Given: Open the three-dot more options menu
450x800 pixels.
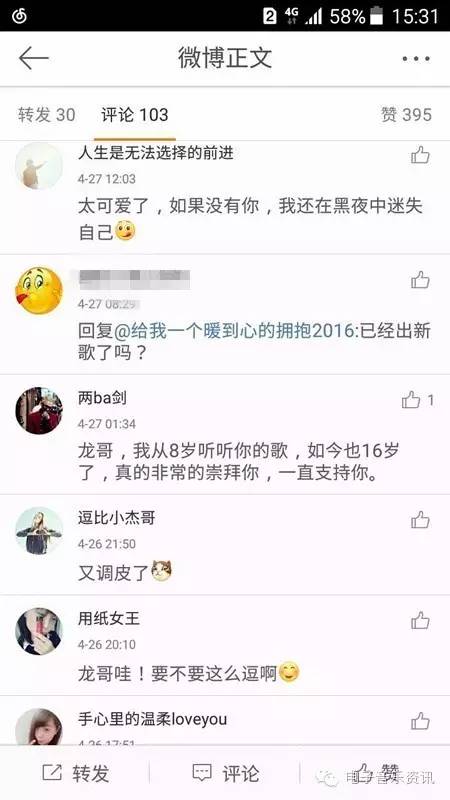Looking at the screenshot, I should tap(416, 59).
